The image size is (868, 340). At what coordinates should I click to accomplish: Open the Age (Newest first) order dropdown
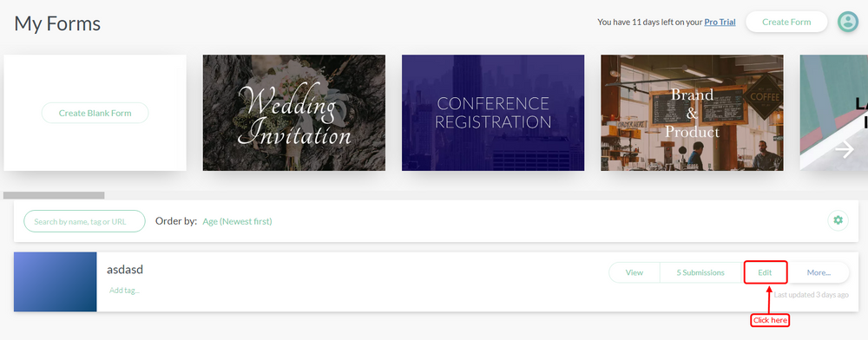point(237,221)
